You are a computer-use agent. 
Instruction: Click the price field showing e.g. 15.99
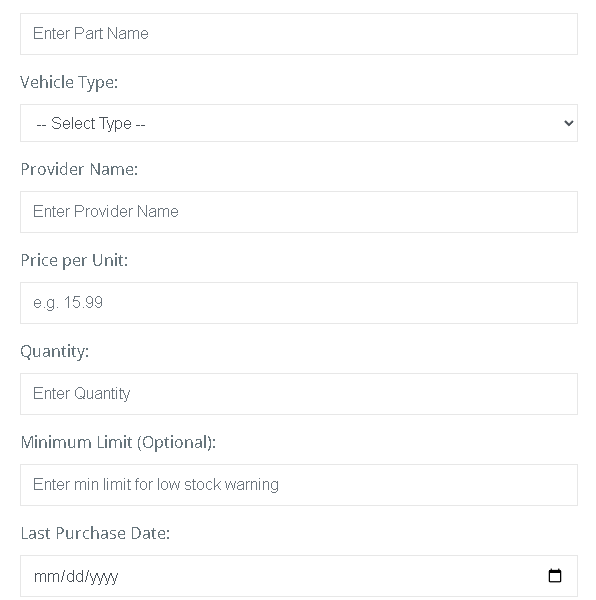coord(299,303)
